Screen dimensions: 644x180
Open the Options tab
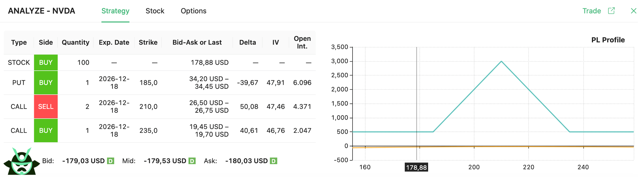[193, 11]
